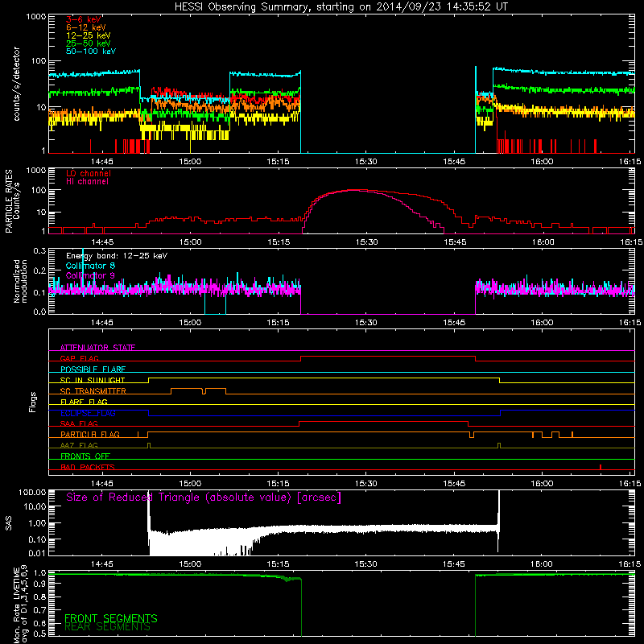Select the FRONTS OFF flag label
The width and height of the screenshot is (644, 644).
85,456
